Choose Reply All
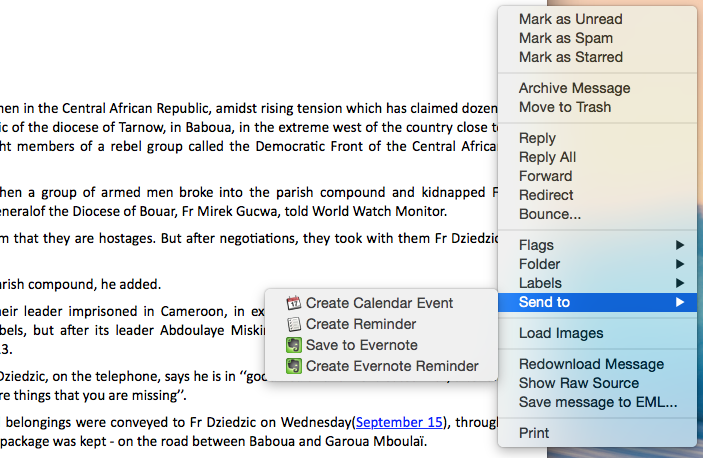The width and height of the screenshot is (703, 458). 597,157
